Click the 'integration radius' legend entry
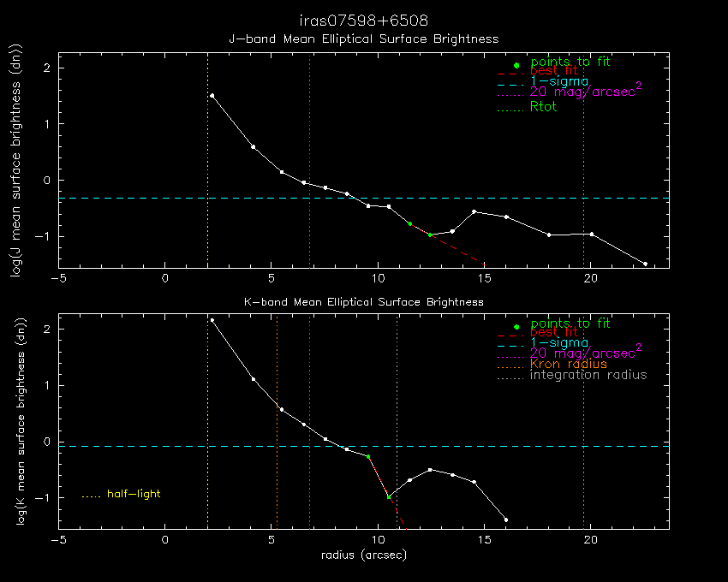Viewport: 728px width, 582px height. [588, 375]
